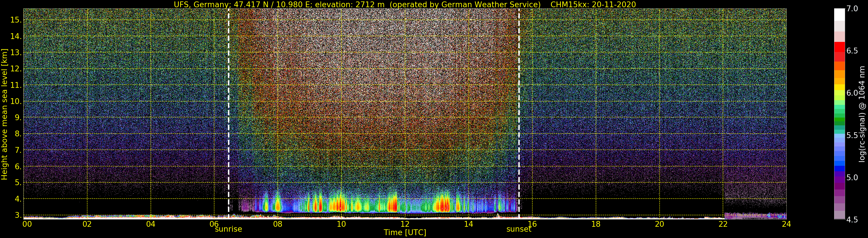This screenshot has height=238, width=868.
Task: Click the 'sunrise' label below axis
Action: 228,229
